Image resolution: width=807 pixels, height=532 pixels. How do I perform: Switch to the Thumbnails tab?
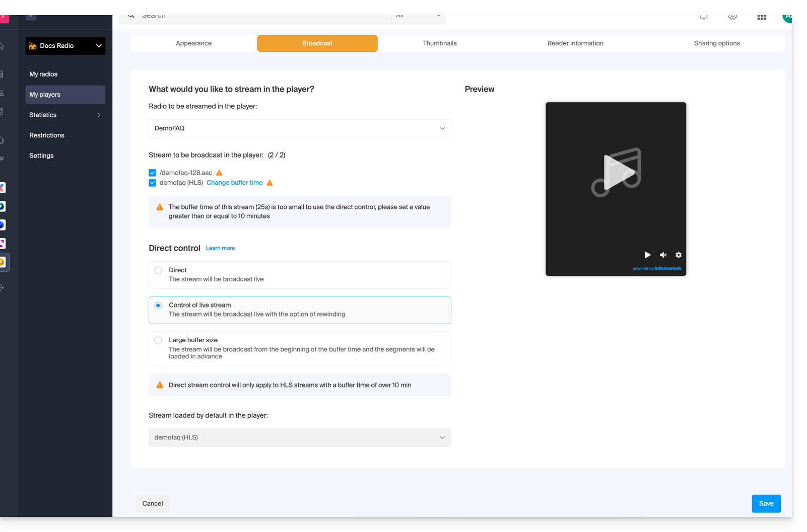point(440,43)
